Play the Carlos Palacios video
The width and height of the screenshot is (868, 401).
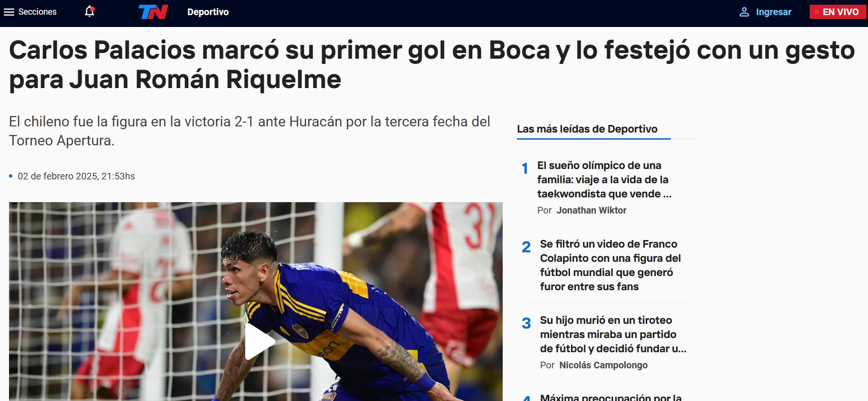259,341
